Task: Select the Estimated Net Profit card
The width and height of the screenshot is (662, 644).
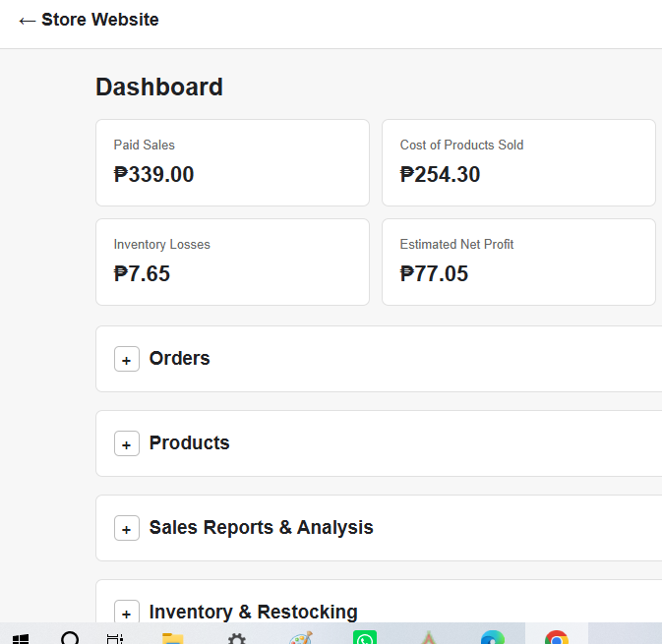Action: [x=518, y=263]
